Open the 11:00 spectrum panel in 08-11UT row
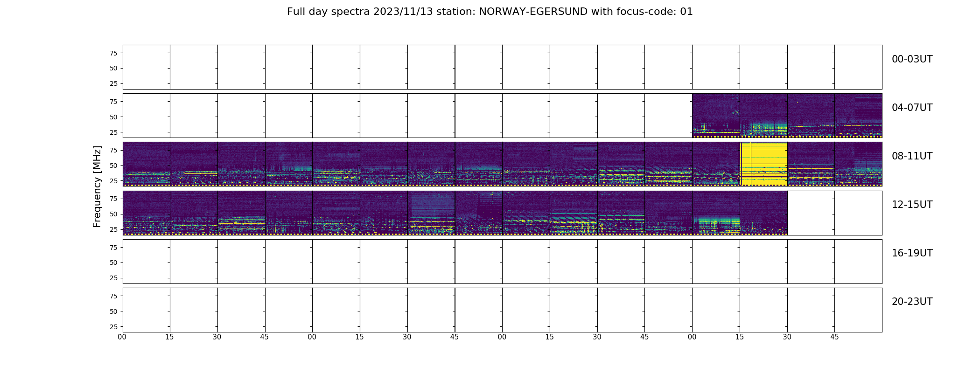 tap(716, 164)
